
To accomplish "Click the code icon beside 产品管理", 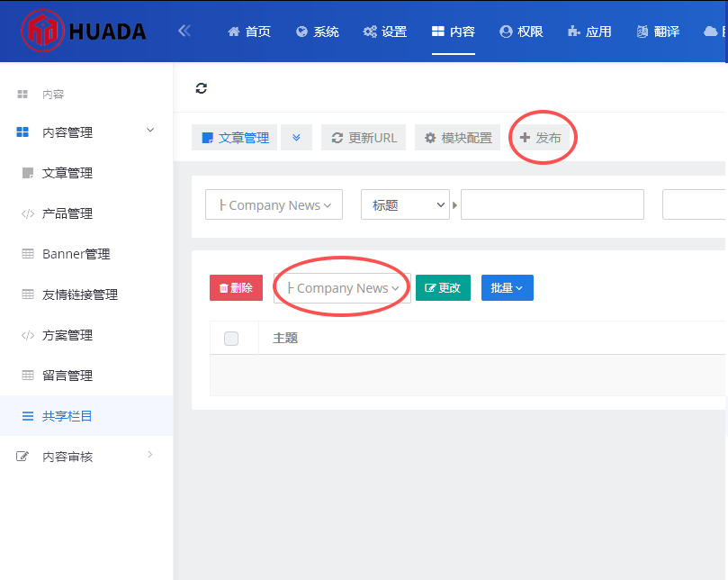I will [x=28, y=213].
